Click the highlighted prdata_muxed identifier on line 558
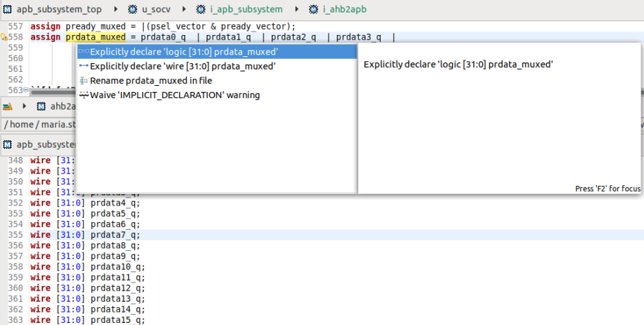 (x=96, y=37)
